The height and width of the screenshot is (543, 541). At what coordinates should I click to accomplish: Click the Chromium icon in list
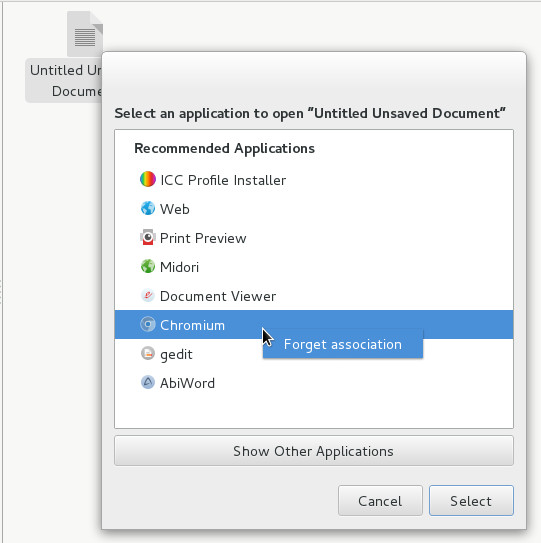pyautogui.click(x=148, y=324)
